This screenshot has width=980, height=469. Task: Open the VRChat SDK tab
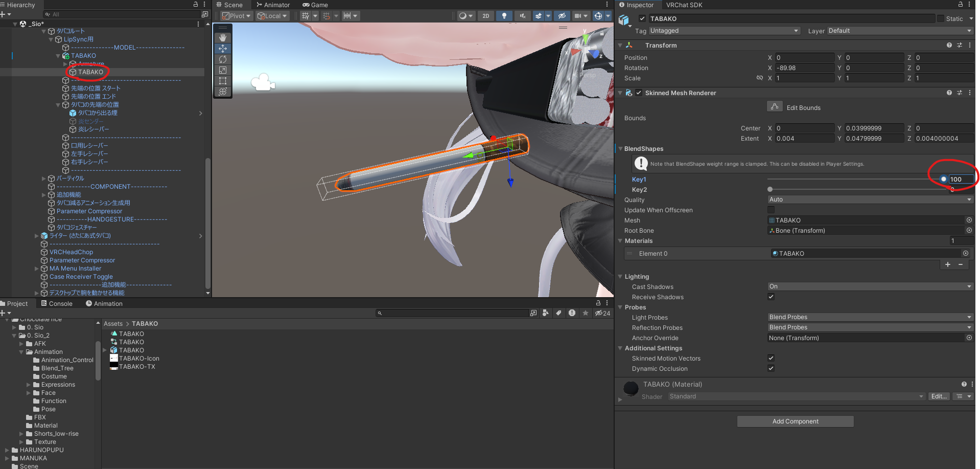tap(684, 5)
